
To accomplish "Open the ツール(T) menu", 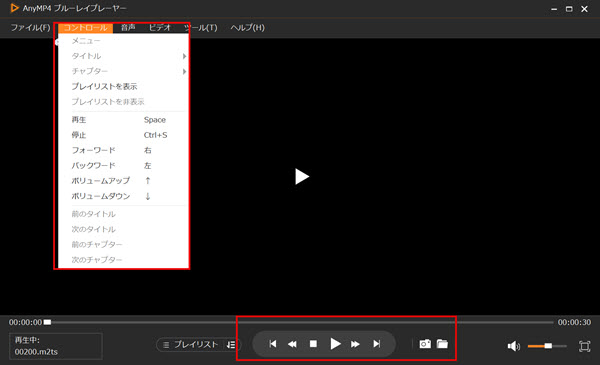I will click(x=201, y=28).
